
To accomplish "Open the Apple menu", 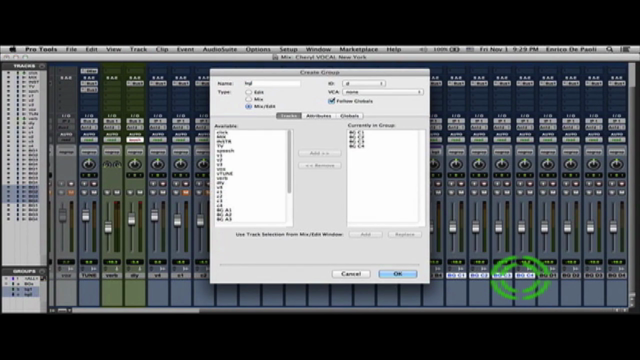I will pyautogui.click(x=13, y=49).
